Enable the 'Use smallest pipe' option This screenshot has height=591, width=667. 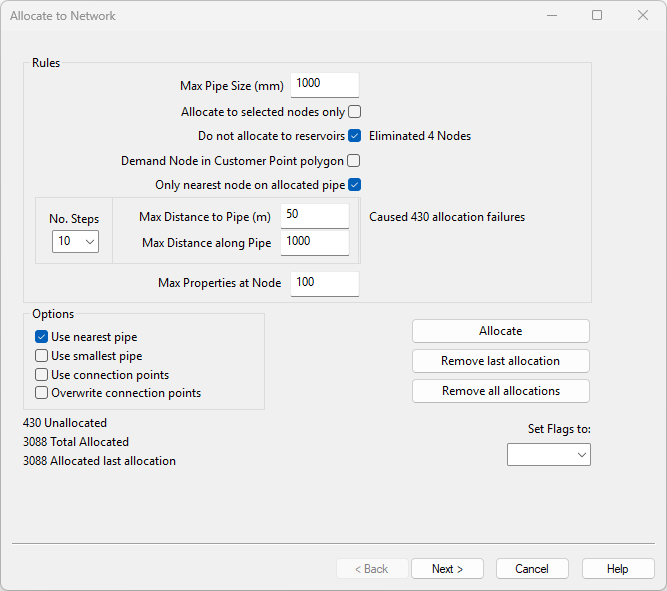(42, 356)
